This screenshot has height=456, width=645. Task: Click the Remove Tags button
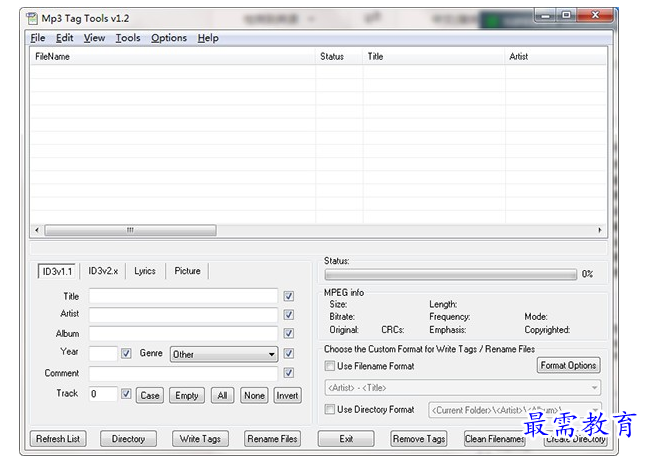[x=419, y=439]
